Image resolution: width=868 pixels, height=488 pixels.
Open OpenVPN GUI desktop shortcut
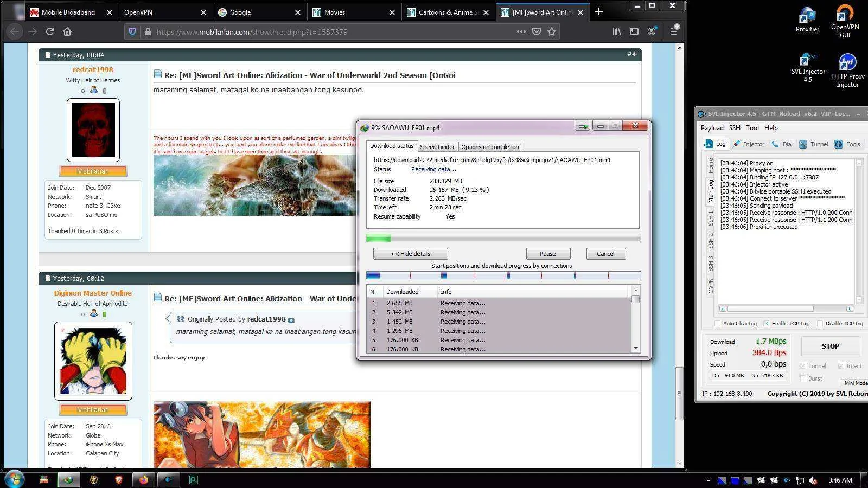845,22
